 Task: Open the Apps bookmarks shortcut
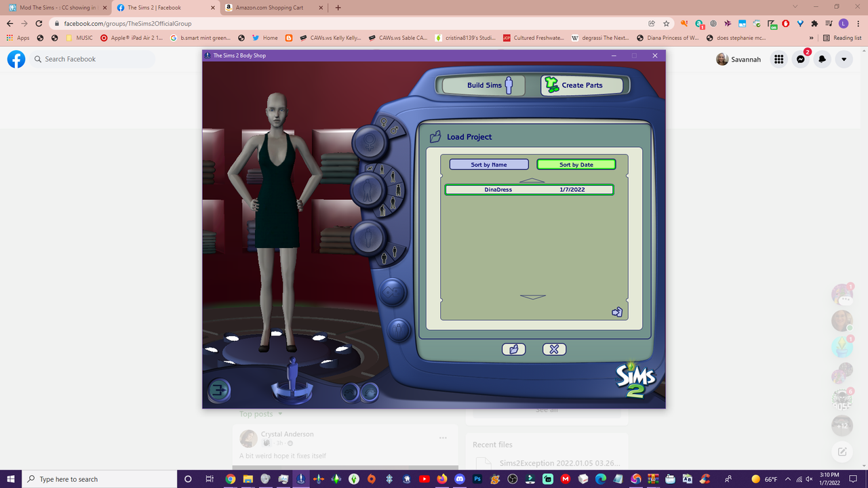tap(18, 38)
